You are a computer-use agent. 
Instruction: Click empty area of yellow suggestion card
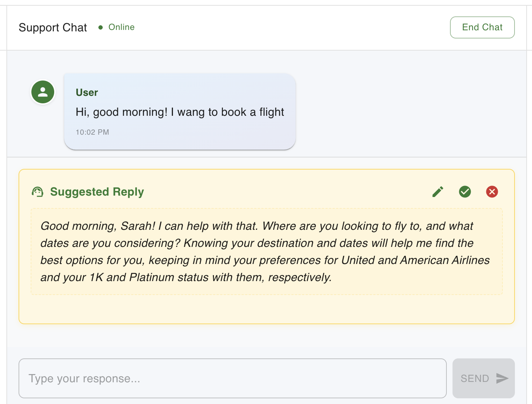pos(266,309)
